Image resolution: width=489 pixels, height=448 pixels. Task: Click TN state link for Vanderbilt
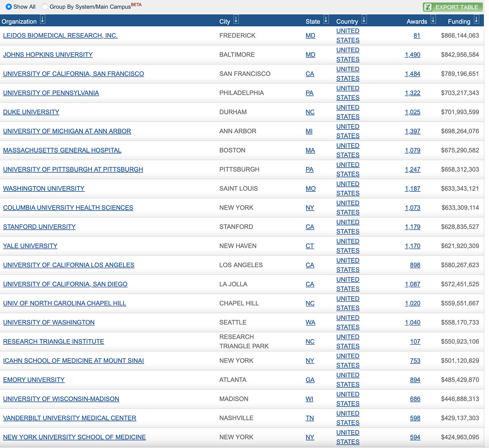(310, 418)
